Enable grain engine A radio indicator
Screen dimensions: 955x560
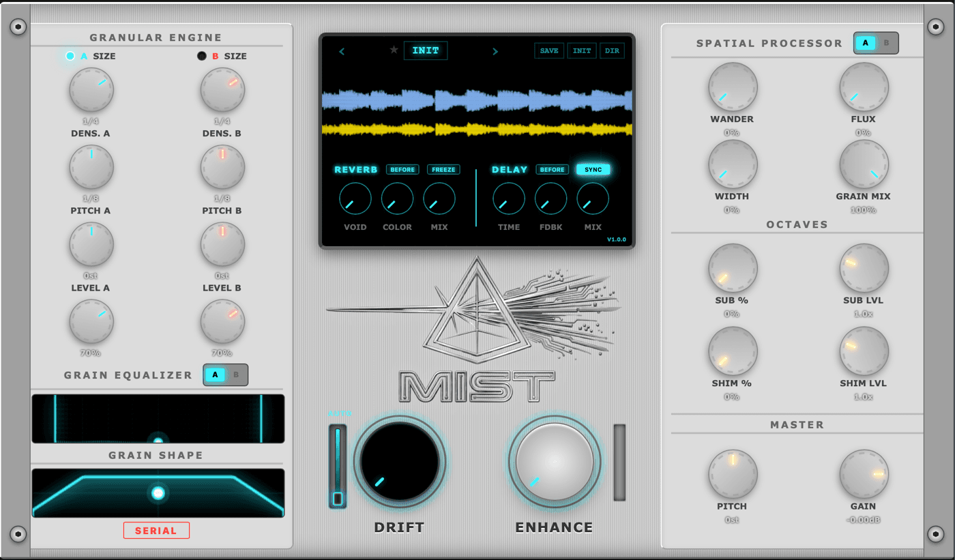pos(70,56)
